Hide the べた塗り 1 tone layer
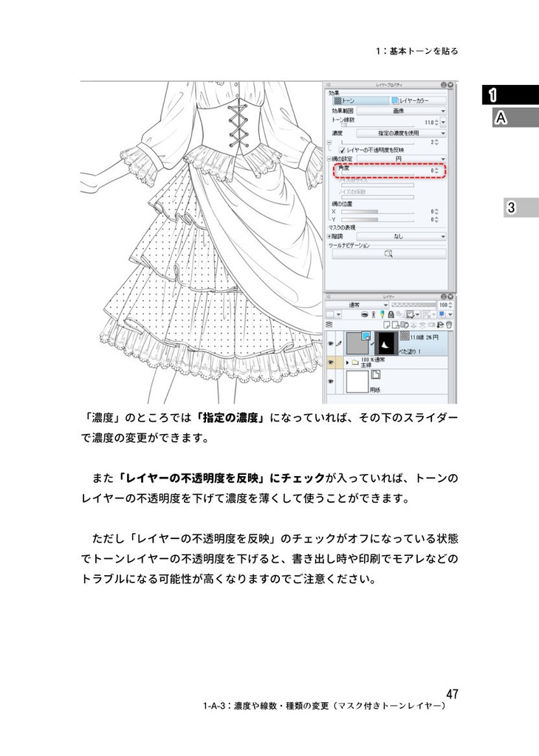 click(331, 344)
